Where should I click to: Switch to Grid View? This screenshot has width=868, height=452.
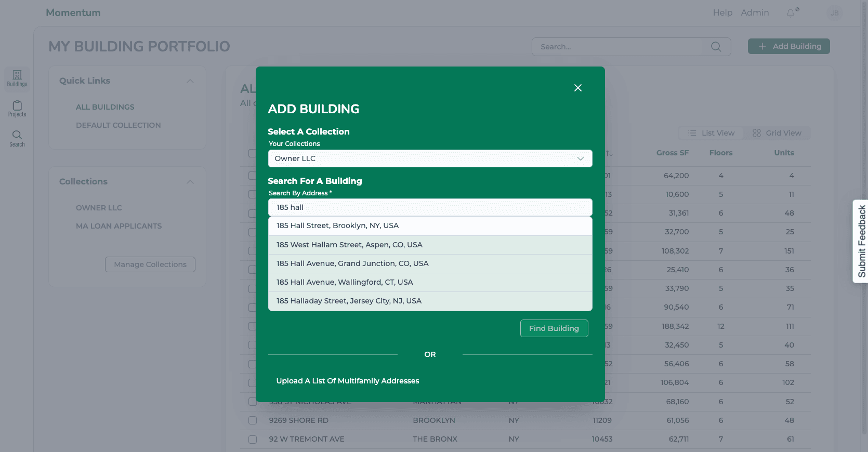pyautogui.click(x=777, y=133)
